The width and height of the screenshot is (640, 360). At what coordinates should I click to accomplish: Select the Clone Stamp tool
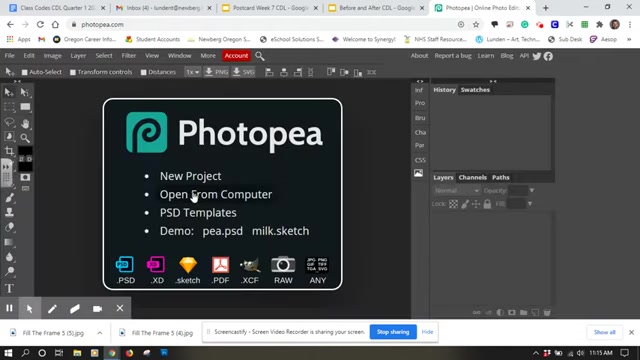[9, 212]
